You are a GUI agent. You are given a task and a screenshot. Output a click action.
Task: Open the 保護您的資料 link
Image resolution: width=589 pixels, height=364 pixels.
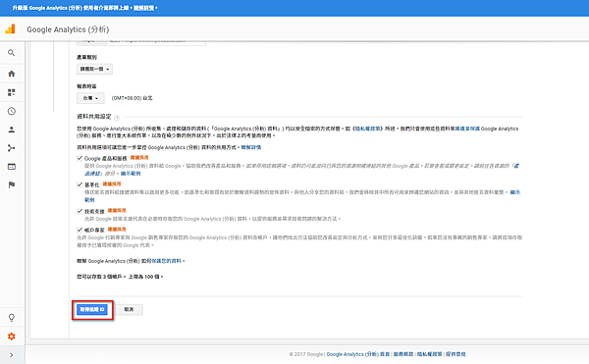pos(167,261)
